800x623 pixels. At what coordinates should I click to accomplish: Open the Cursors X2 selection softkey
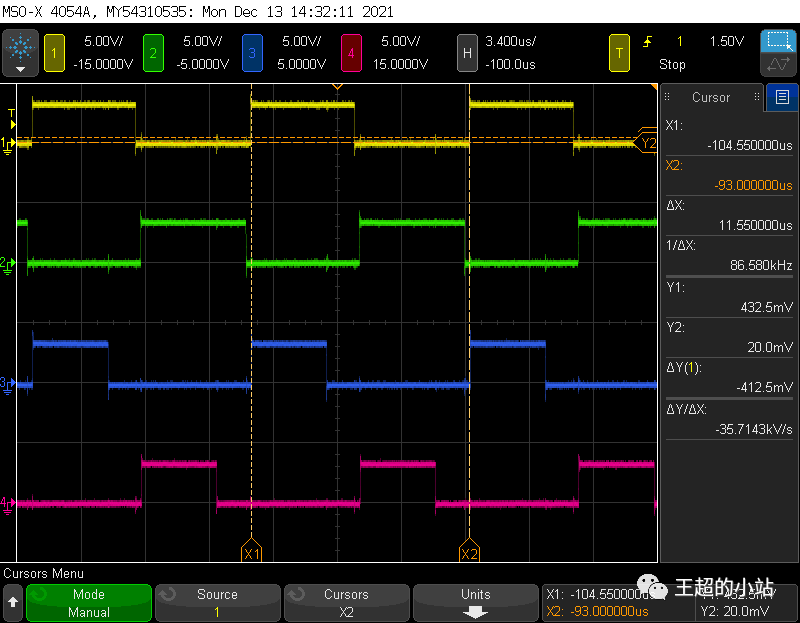(346, 603)
